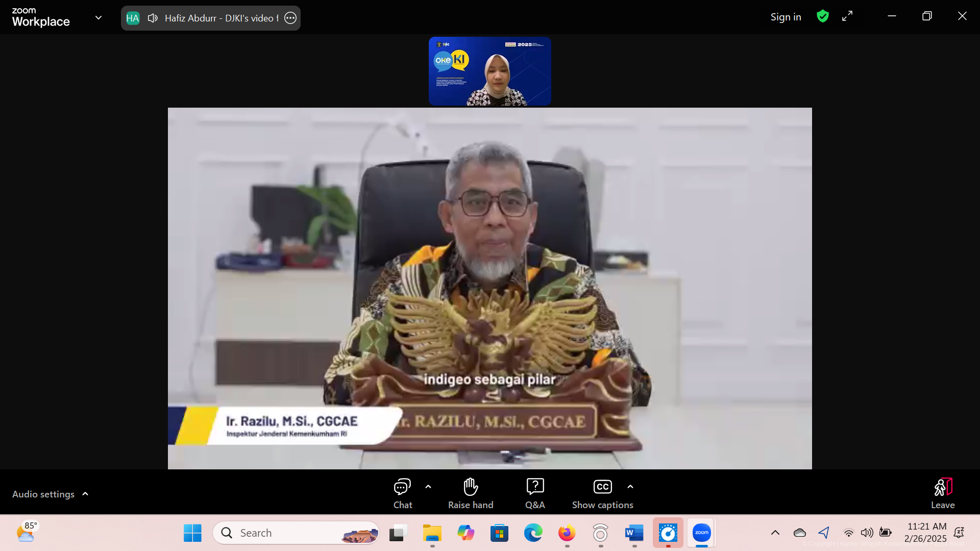
Task: Open the system volume control
Action: [x=867, y=533]
